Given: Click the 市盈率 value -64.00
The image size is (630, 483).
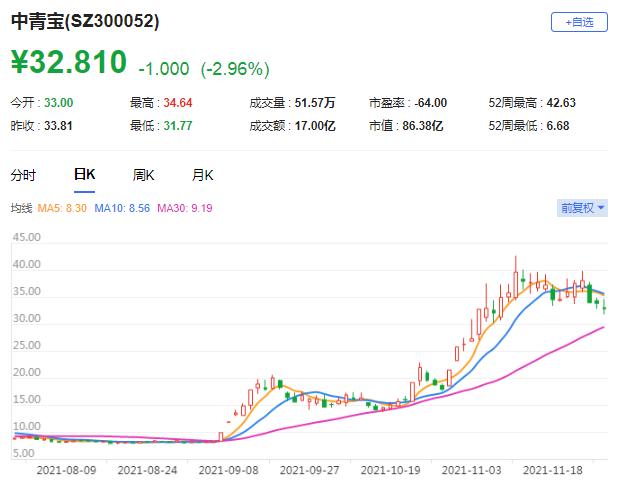Looking at the screenshot, I should tap(430, 103).
